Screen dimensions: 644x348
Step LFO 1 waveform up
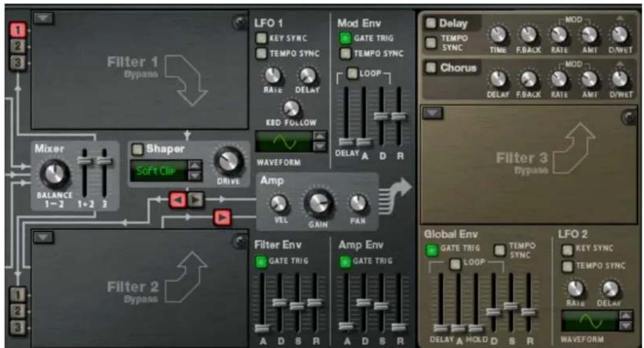pyautogui.click(x=319, y=136)
